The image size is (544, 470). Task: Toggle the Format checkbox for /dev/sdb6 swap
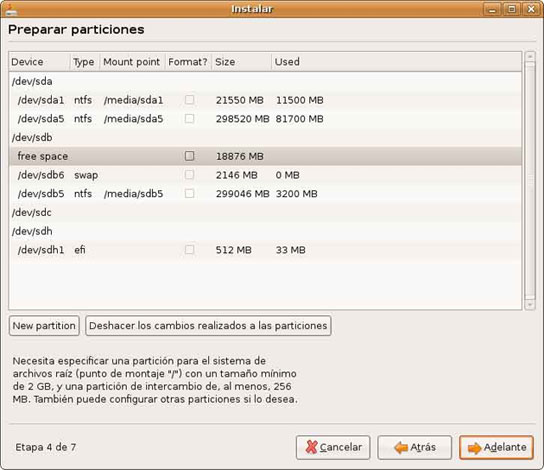pyautogui.click(x=189, y=175)
